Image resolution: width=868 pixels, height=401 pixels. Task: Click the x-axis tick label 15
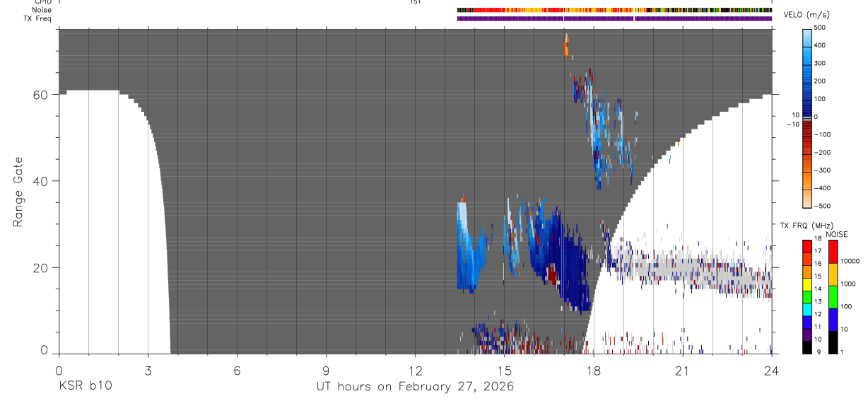pyautogui.click(x=504, y=370)
